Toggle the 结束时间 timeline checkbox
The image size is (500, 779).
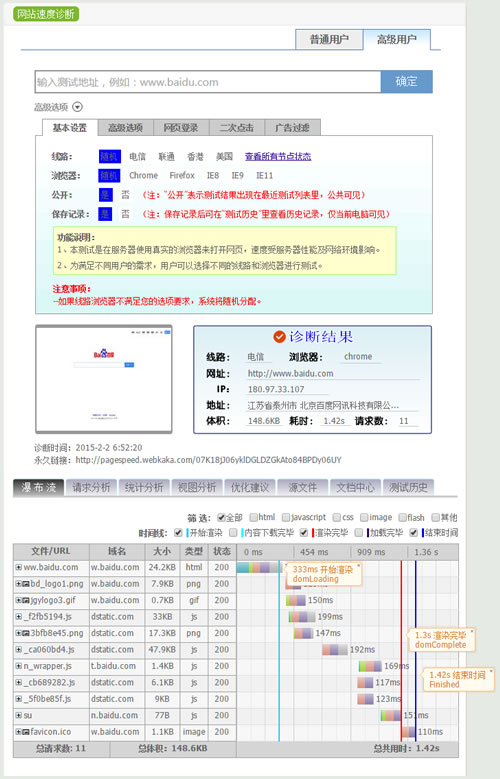pos(414,533)
